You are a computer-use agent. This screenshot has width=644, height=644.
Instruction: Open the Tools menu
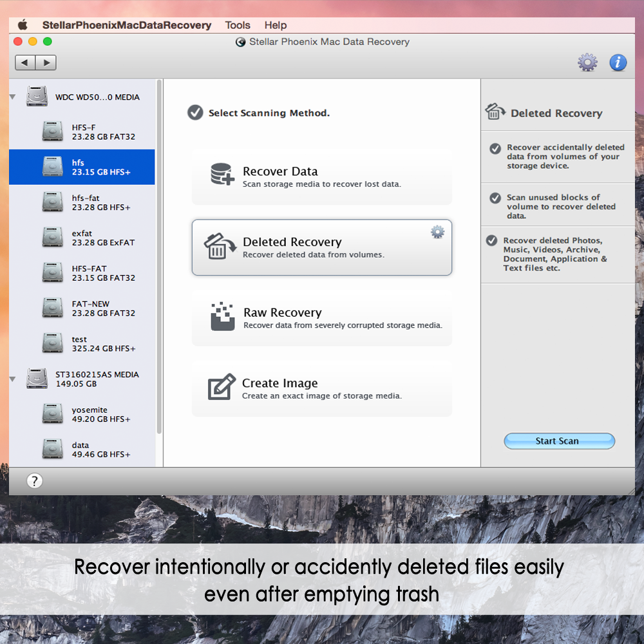click(x=238, y=25)
